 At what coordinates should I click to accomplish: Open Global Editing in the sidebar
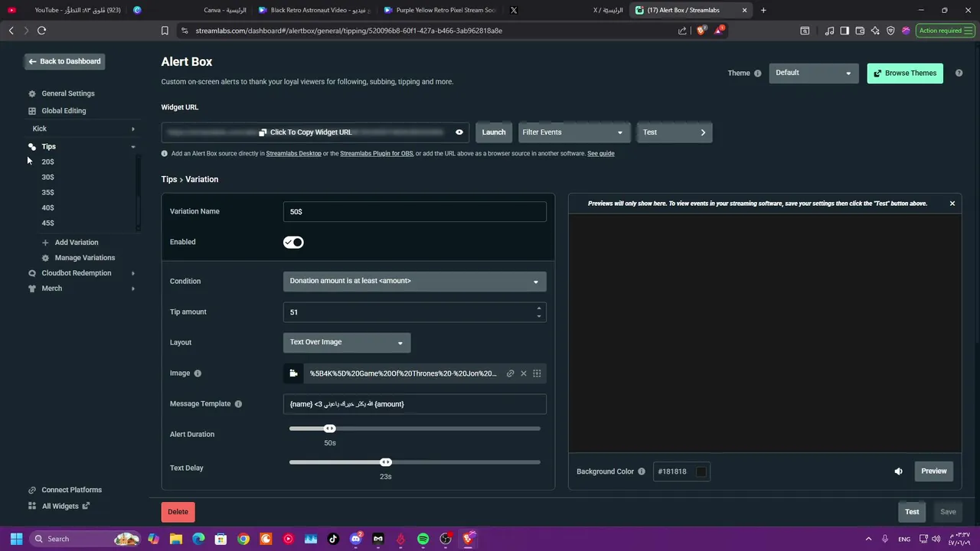pyautogui.click(x=64, y=111)
